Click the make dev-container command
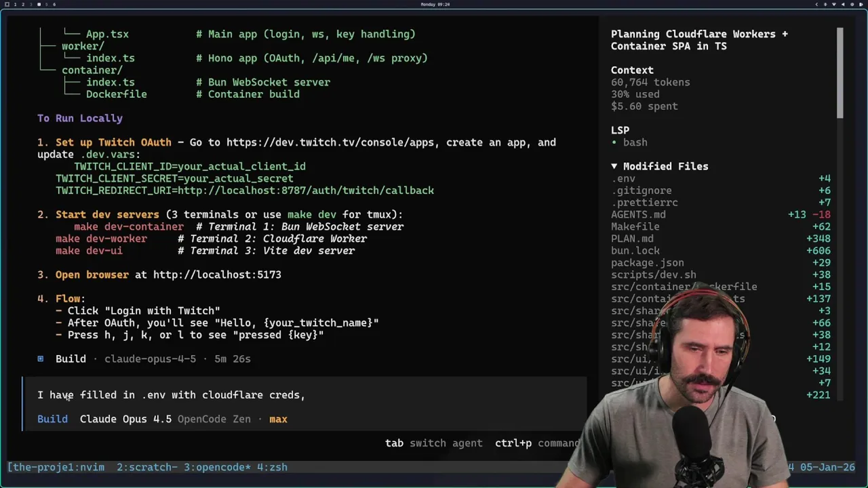 tap(129, 226)
